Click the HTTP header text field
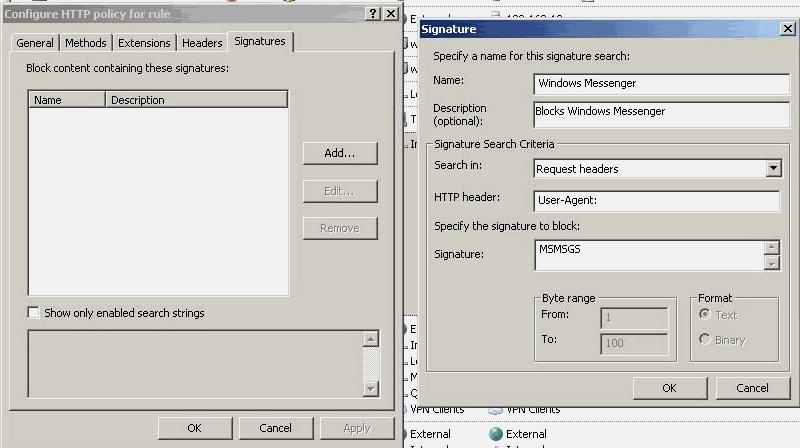Viewport: 800px width, 448px height. point(656,201)
